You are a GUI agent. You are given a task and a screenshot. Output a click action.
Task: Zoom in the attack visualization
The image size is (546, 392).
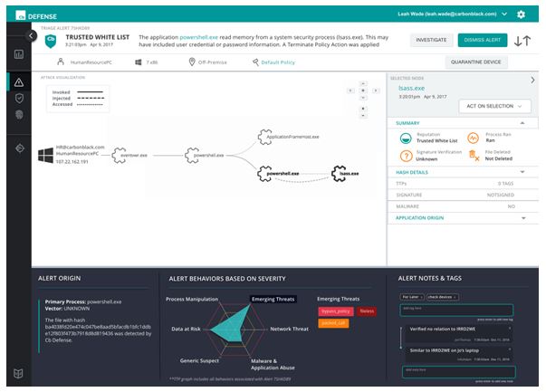pyautogui.click(x=363, y=109)
